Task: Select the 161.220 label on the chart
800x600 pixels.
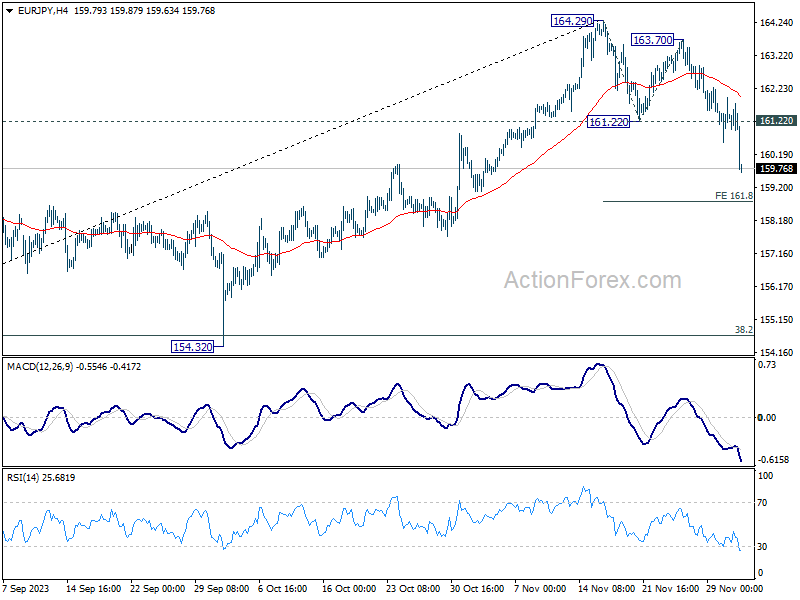Action: pos(608,122)
